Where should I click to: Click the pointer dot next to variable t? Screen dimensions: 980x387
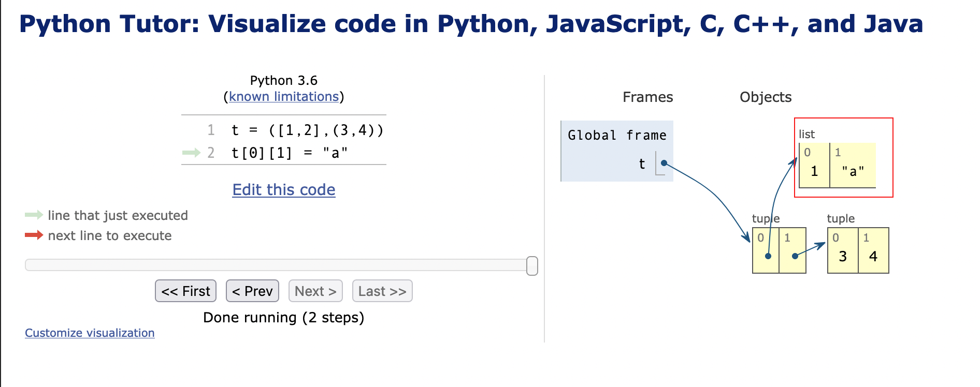664,163
